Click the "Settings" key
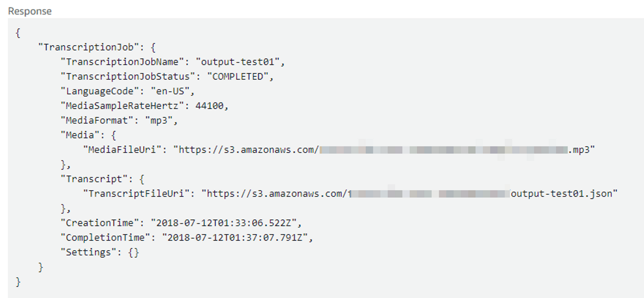Viewport: 644px width, 298px height. click(89, 252)
